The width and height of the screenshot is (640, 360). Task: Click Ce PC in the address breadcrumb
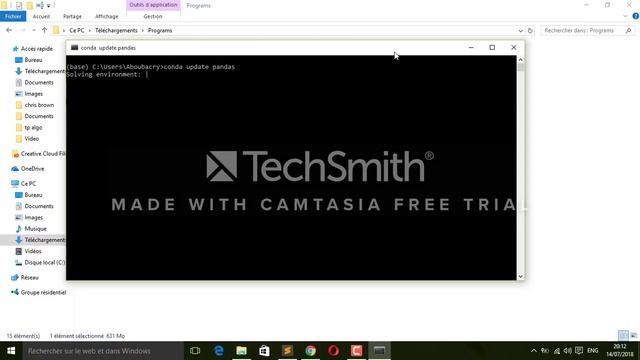click(x=77, y=31)
